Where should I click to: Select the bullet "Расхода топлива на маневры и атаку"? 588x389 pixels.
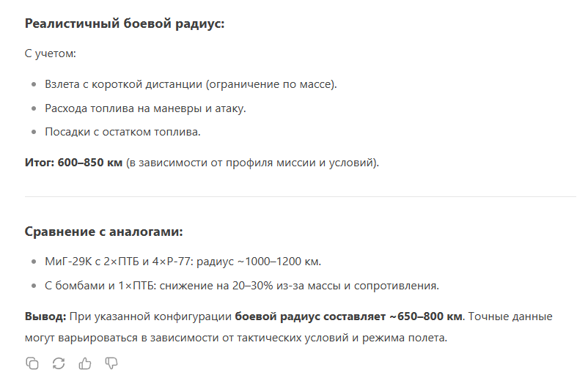pyautogui.click(x=145, y=108)
